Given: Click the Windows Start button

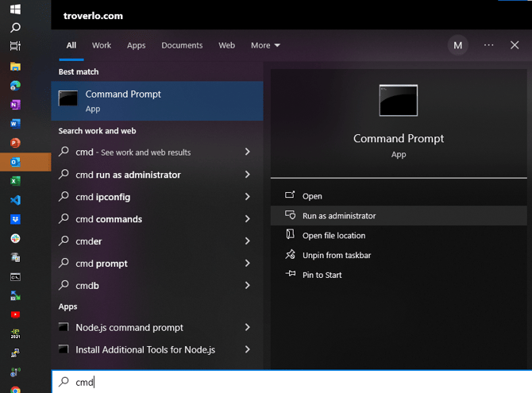Looking at the screenshot, I should (x=15, y=10).
